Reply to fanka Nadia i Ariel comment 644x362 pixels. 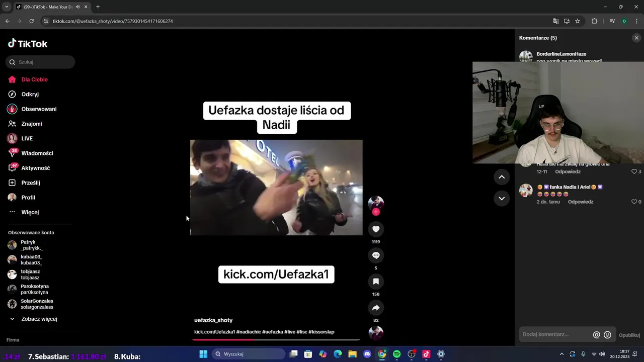(x=581, y=202)
